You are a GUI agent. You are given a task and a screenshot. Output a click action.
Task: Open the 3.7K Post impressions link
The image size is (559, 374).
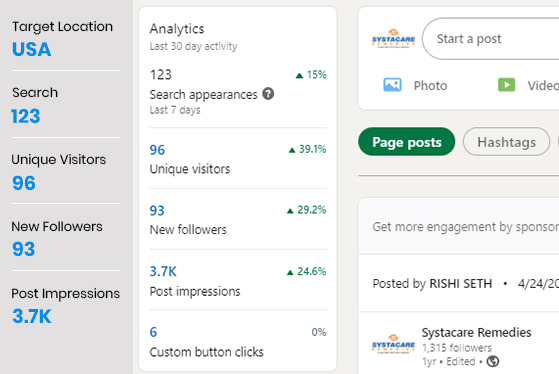tap(195, 281)
